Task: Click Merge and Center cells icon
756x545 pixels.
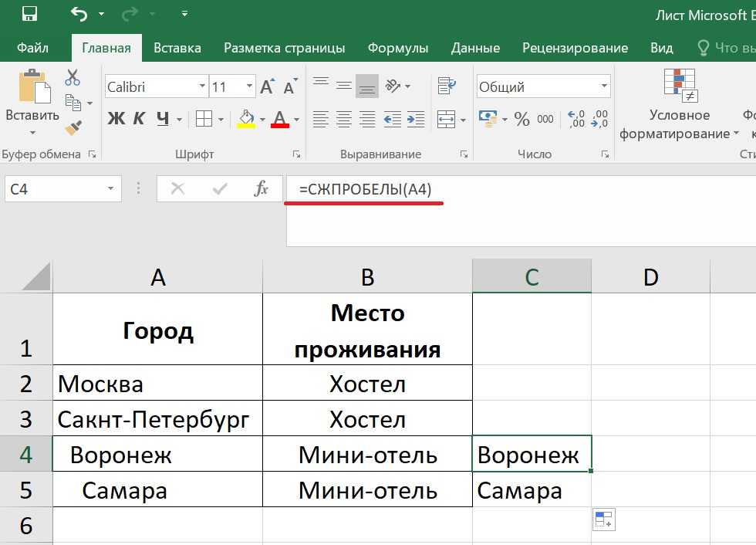Action: point(446,119)
